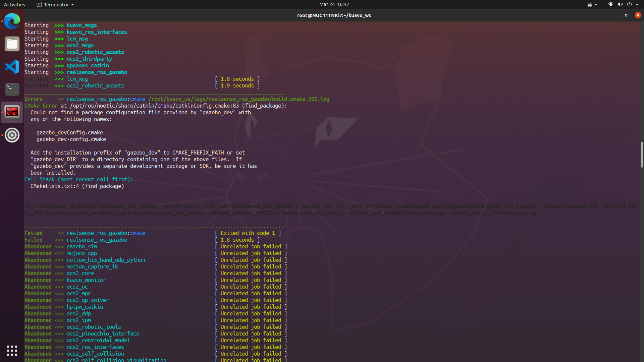Image resolution: width=644 pixels, height=362 pixels.
Task: Open the Terminator app menu
Action: pos(55,4)
